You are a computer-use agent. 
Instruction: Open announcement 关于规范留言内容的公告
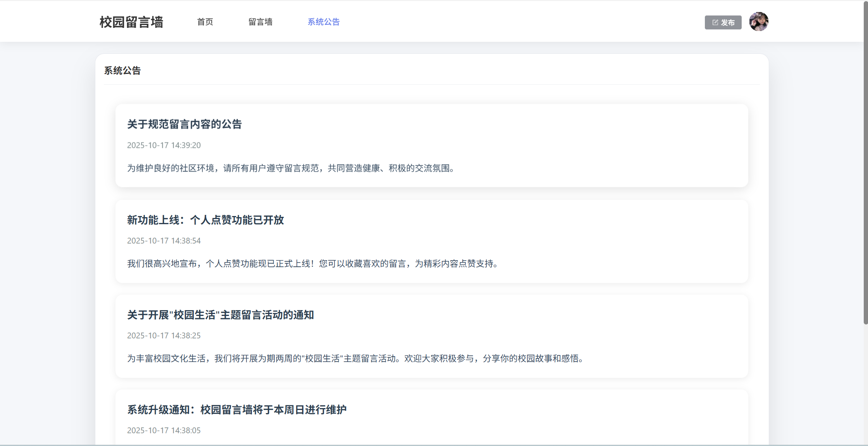pos(184,124)
